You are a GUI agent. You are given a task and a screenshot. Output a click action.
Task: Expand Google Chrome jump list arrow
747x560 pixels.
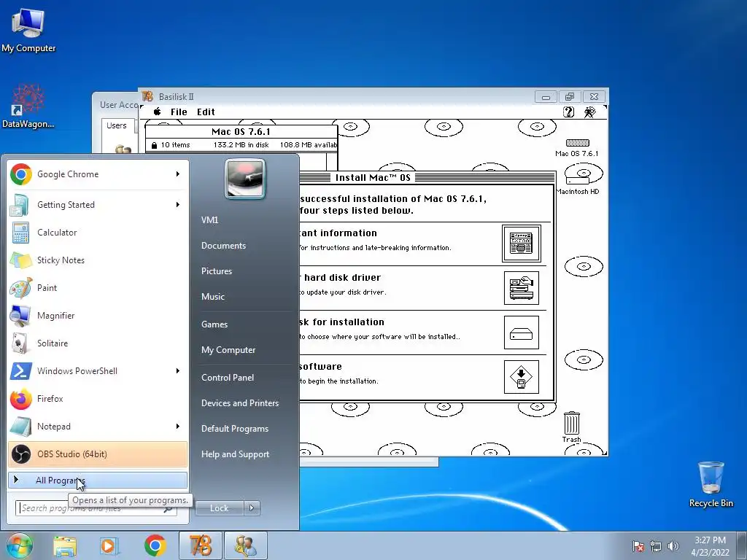(178, 174)
